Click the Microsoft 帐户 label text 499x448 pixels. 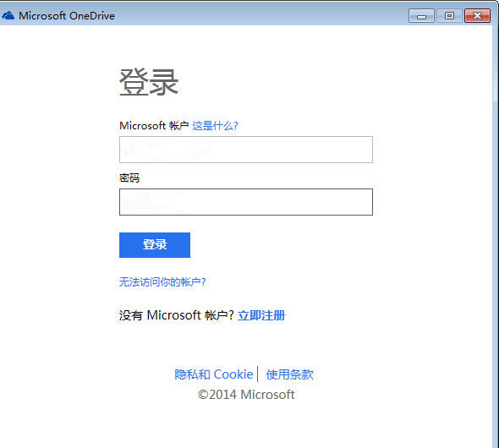coord(154,126)
